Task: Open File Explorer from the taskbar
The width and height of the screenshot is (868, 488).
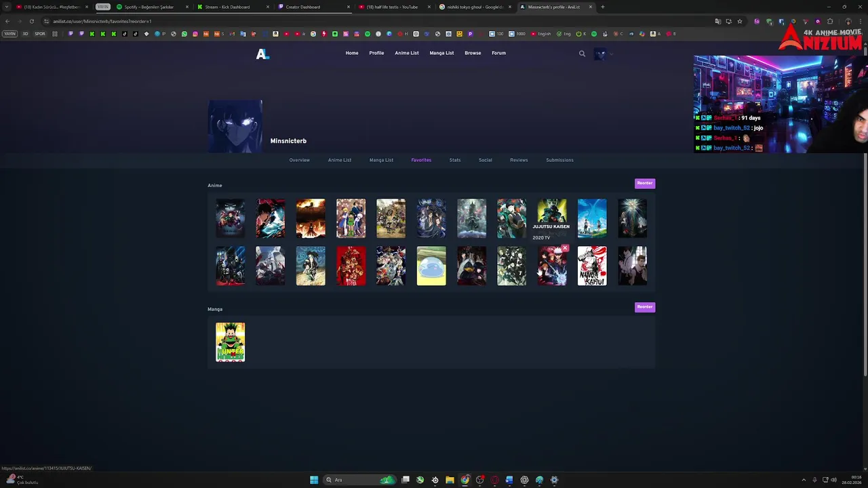Action: [x=450, y=480]
